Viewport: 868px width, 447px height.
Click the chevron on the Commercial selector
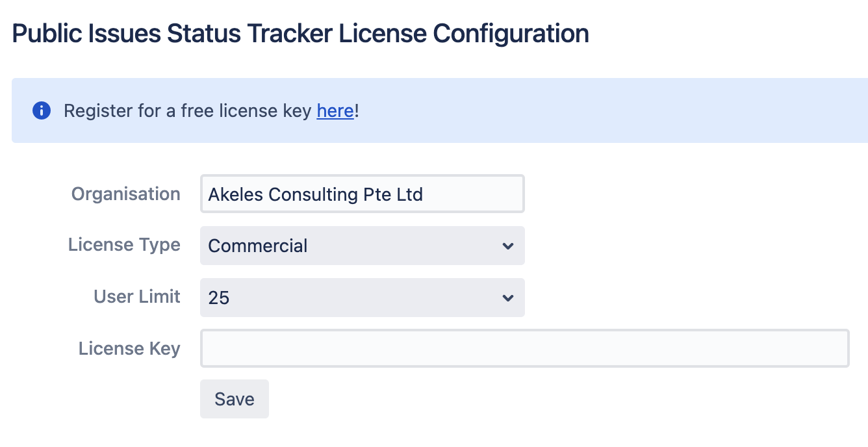pos(507,246)
